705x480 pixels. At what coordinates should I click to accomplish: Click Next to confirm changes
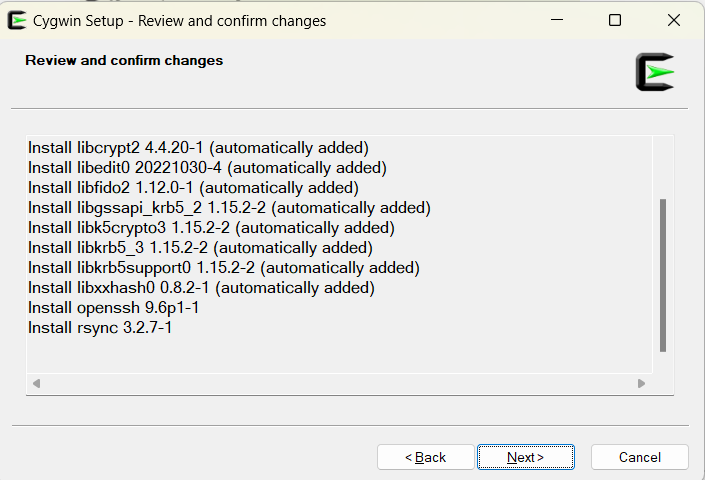pyautogui.click(x=526, y=457)
